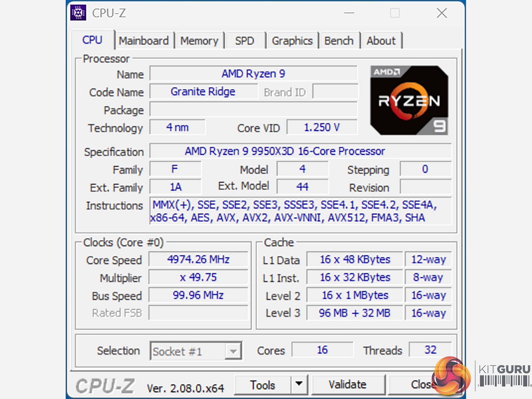This screenshot has width=532, height=399.
Task: Click the CPU-Z app icon in title bar
Action: point(78,12)
